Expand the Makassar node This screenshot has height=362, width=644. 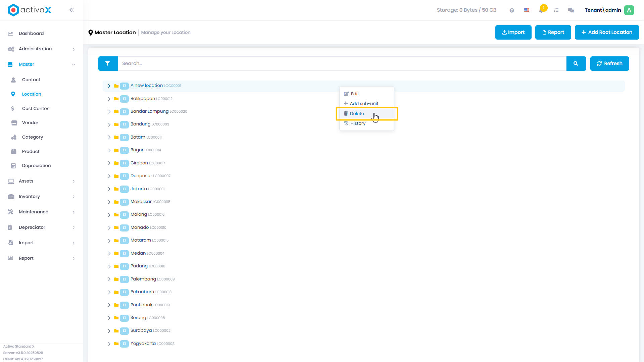click(x=109, y=202)
